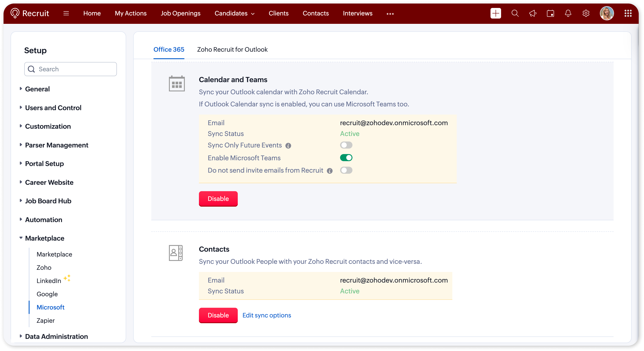Click Edit sync options link
Screen dimensions: 644x351
tap(266, 315)
